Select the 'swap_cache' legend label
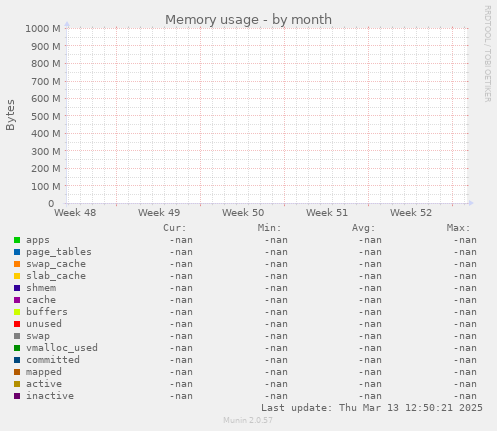The width and height of the screenshot is (497, 431). 56,264
